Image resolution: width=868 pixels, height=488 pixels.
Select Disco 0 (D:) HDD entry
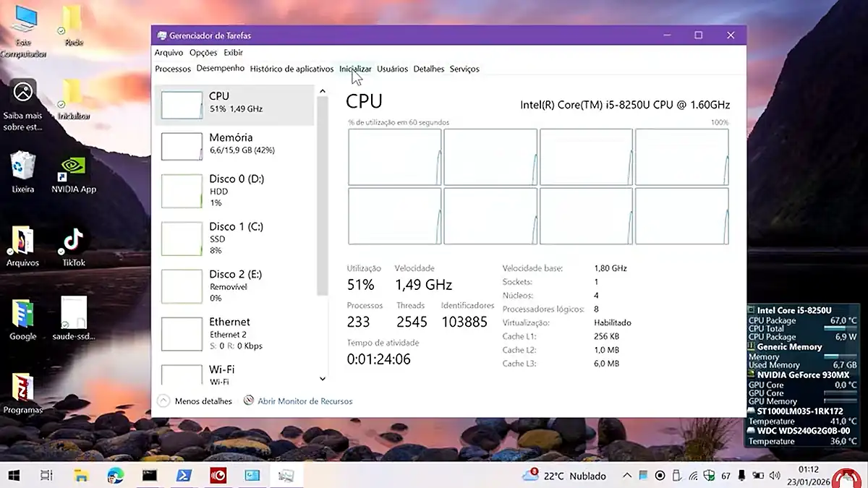click(x=235, y=191)
